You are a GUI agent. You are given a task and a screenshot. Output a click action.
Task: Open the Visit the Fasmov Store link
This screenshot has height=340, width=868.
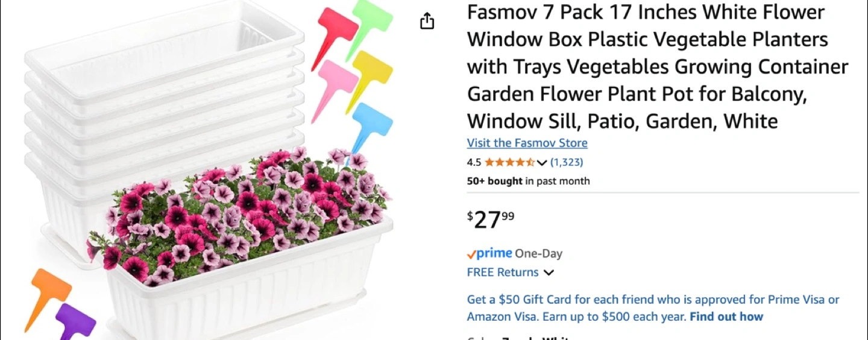point(527,143)
